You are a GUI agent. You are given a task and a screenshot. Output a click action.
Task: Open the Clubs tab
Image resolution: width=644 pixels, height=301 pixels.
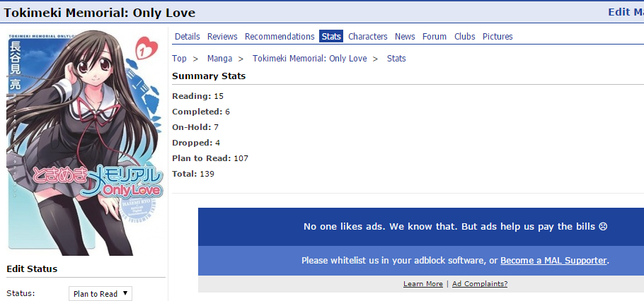(x=464, y=37)
